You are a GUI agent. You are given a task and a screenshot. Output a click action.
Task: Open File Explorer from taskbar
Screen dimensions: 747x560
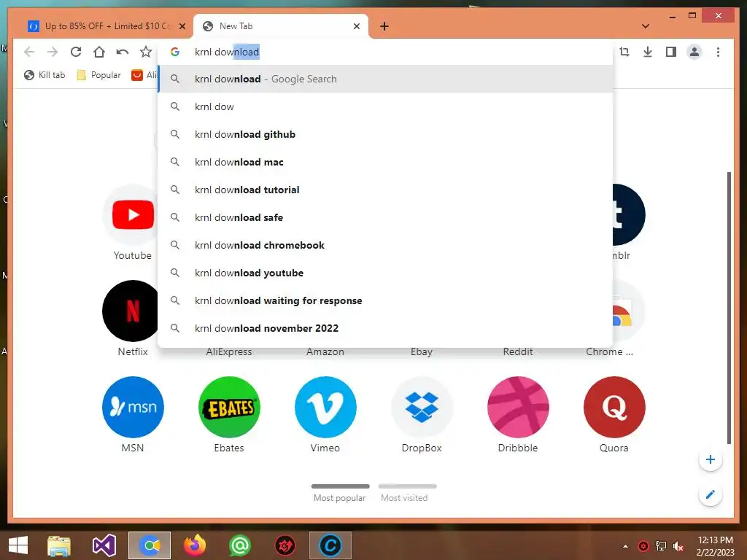(59, 545)
